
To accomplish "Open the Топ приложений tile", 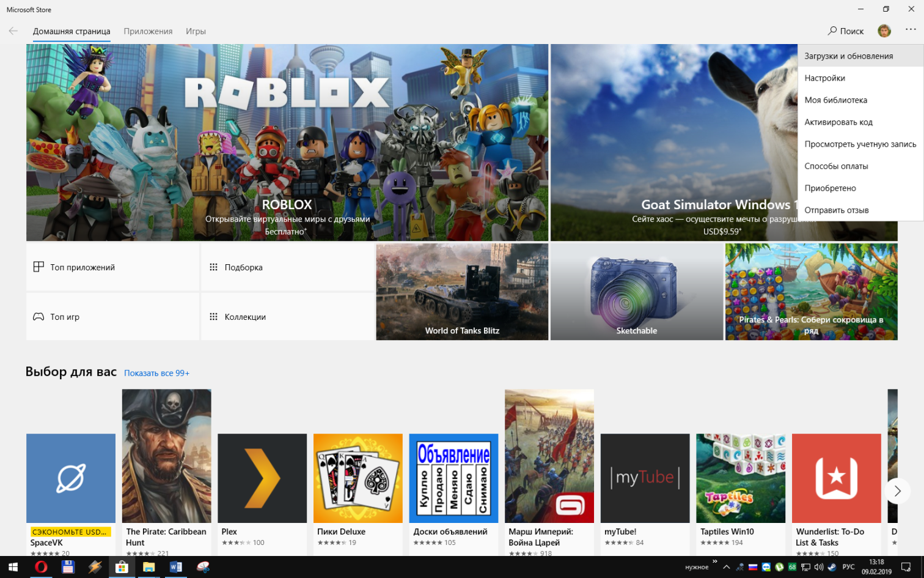I will [x=112, y=267].
